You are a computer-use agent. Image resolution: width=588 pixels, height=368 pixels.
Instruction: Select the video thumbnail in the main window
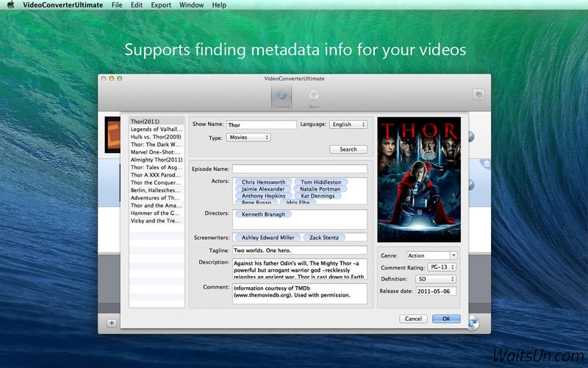point(112,135)
